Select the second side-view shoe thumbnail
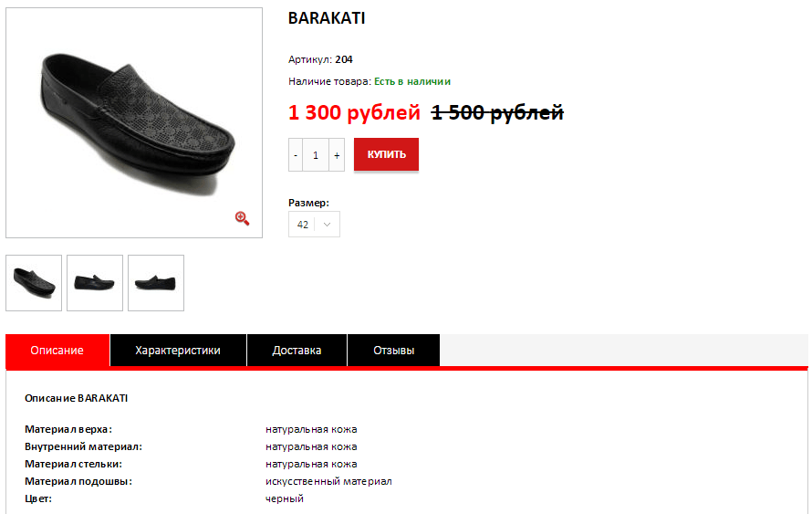 [x=95, y=283]
